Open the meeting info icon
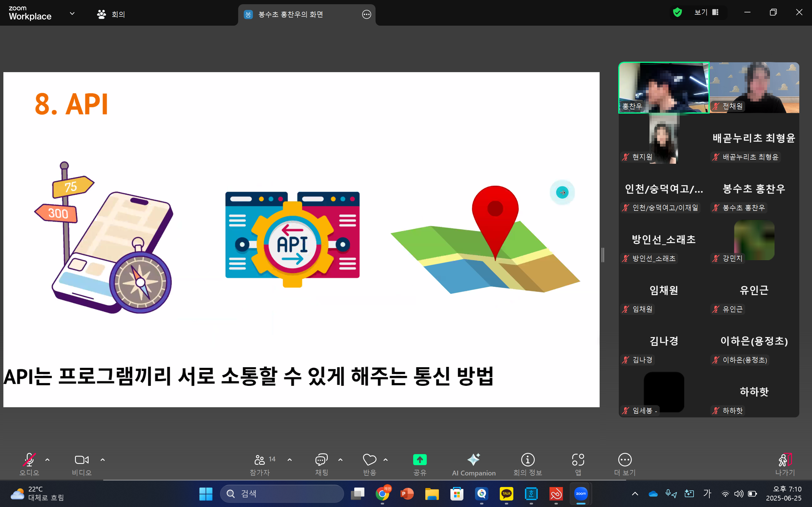The height and width of the screenshot is (507, 812). (x=527, y=460)
